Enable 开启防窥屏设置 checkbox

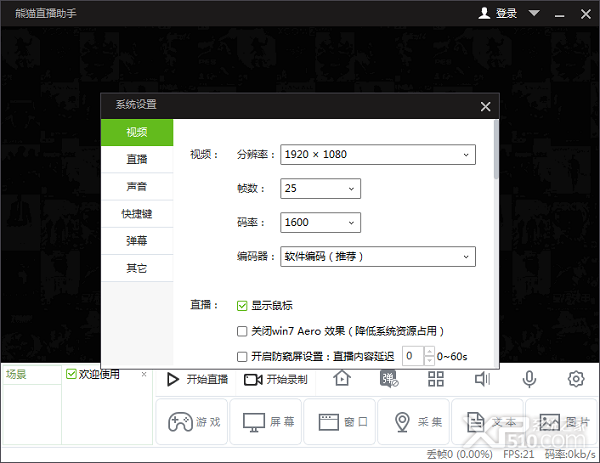click(242, 357)
